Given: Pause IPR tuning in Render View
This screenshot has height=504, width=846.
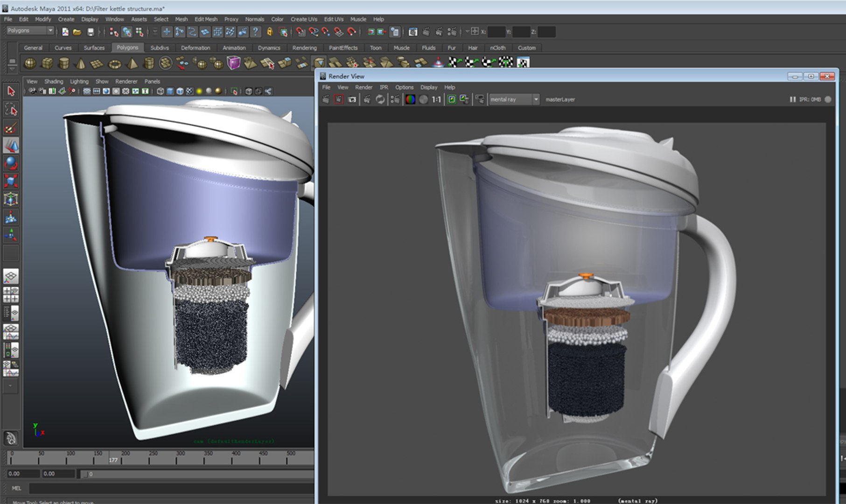Looking at the screenshot, I should (x=792, y=99).
